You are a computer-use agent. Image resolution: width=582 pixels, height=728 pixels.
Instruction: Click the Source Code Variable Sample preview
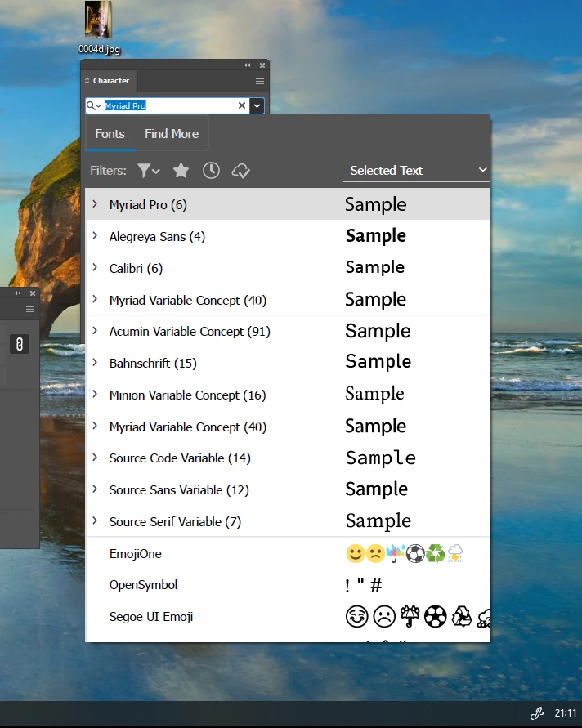coord(380,458)
